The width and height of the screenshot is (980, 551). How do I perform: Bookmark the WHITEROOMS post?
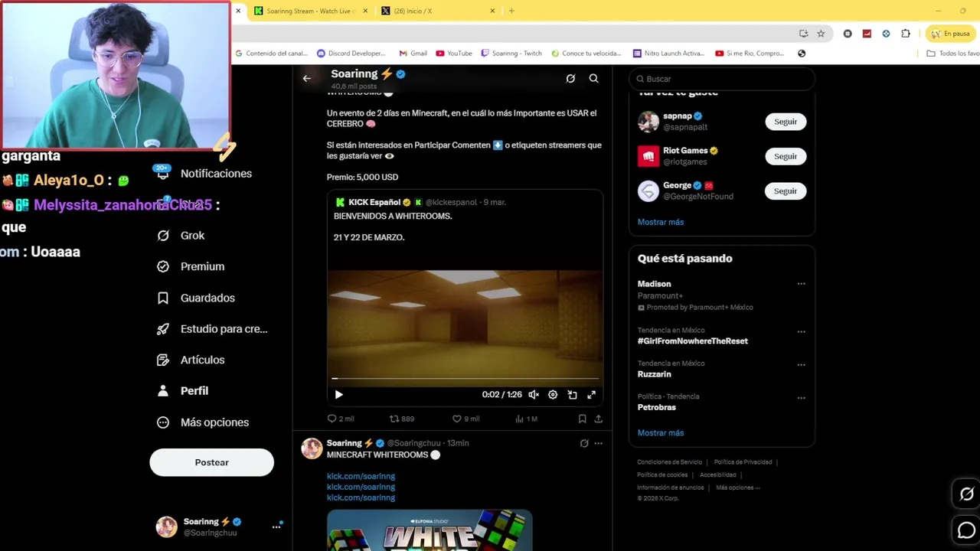coord(582,419)
